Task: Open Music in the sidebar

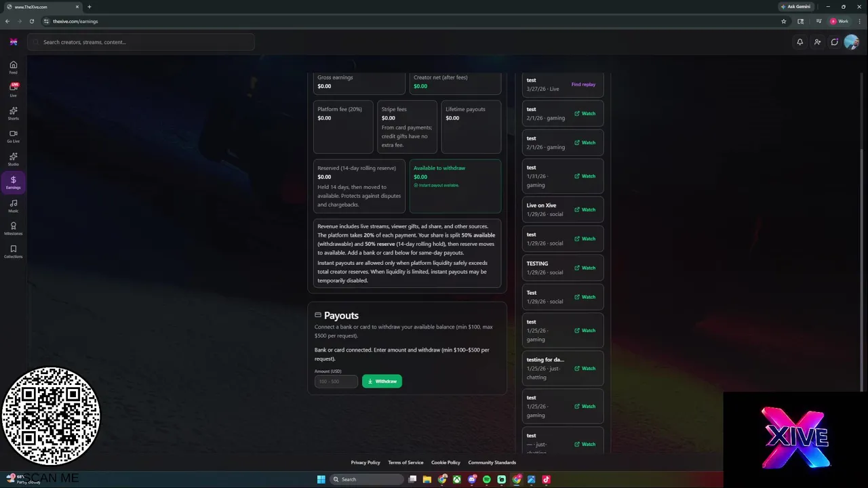Action: pos(13,205)
